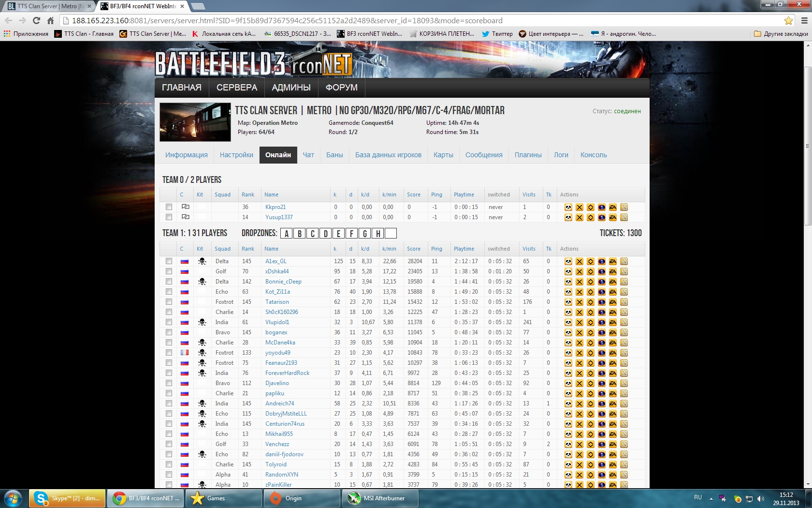Open player profile link A1ex_GL

276,261
